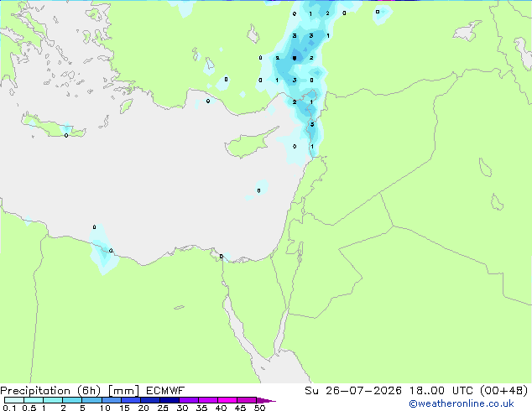532x411 pixels.
Task: Click the '5' precipitation value on the Syrian coast
Action: point(312,124)
